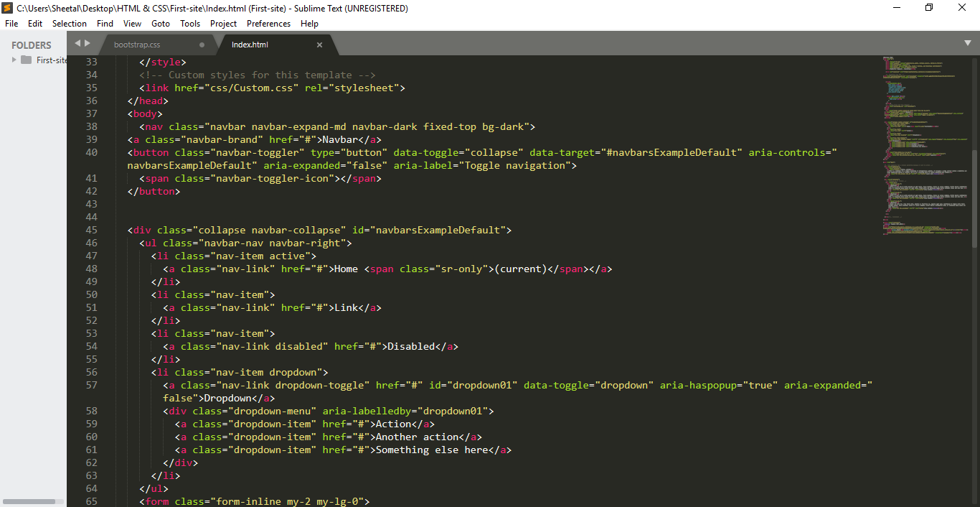Open the Preferences menu

pos(268,24)
